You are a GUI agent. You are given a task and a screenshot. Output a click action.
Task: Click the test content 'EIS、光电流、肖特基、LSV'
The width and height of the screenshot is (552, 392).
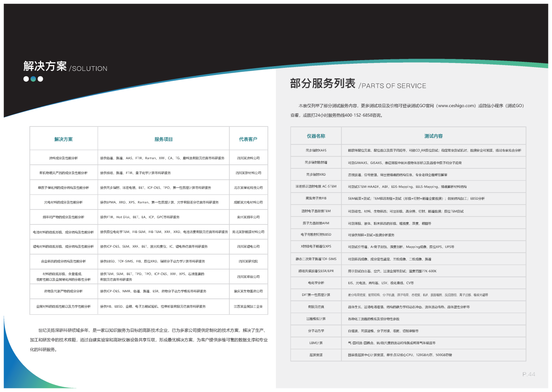(x=381, y=283)
